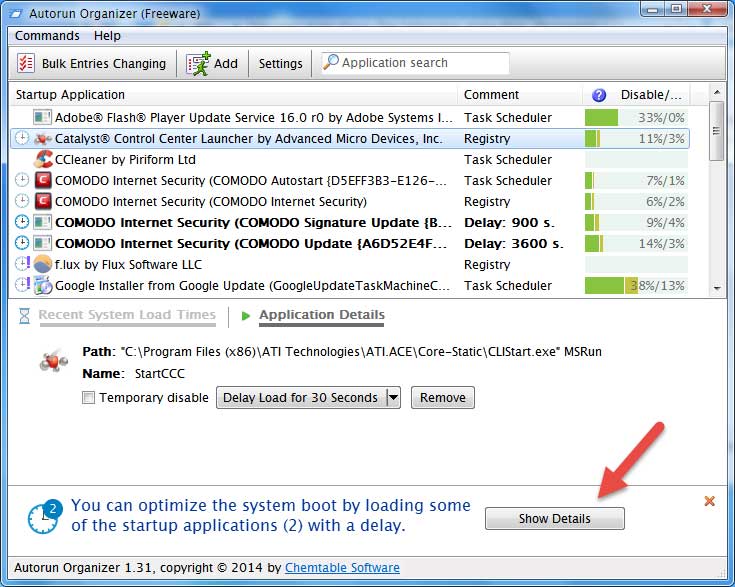The height and width of the screenshot is (587, 735).
Task: Click blue clock icon beside COMODO Signature Update
Action: (x=22, y=222)
